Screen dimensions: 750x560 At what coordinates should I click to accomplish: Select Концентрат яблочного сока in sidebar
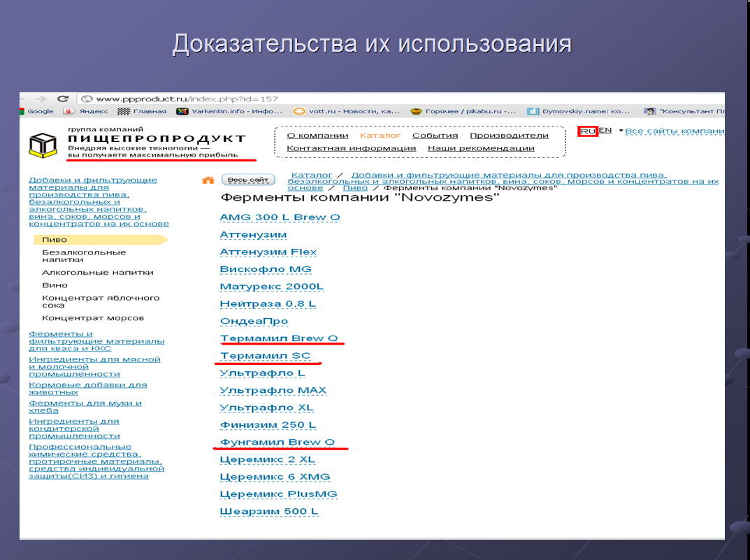point(101,301)
